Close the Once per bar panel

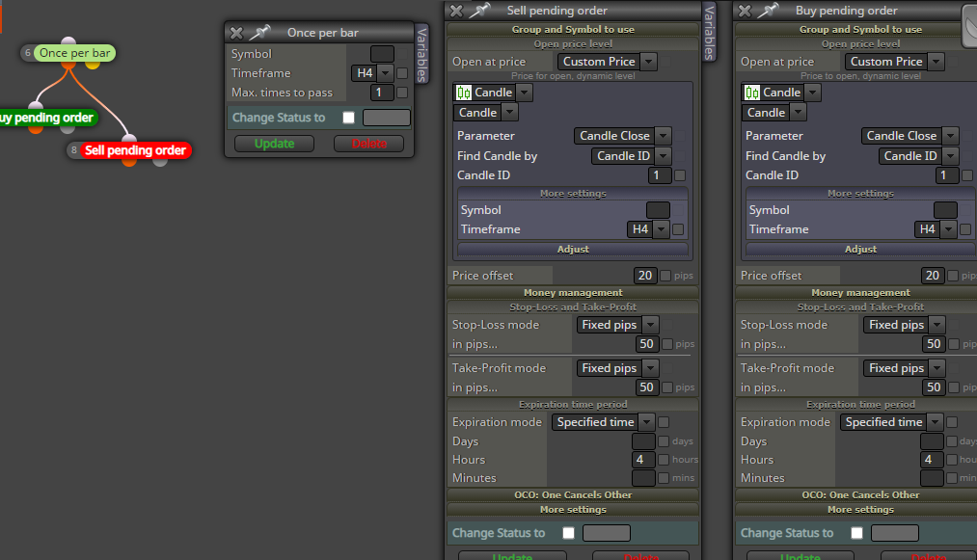(x=236, y=33)
